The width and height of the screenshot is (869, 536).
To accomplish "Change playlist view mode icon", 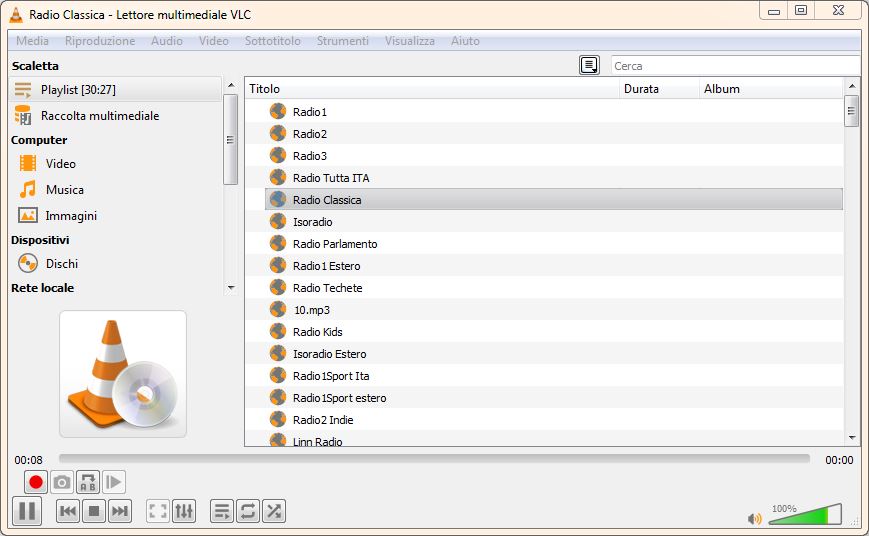I will (x=589, y=65).
